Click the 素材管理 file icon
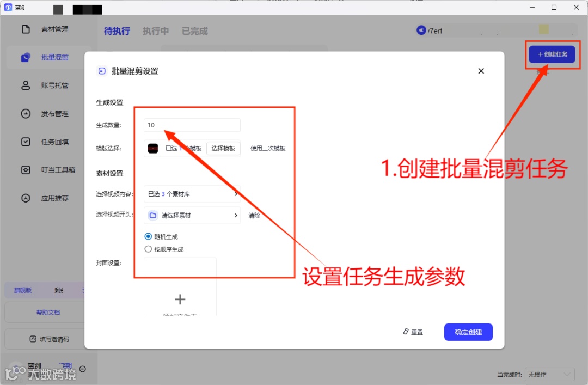Screen dimensions: 588x385 coord(26,29)
